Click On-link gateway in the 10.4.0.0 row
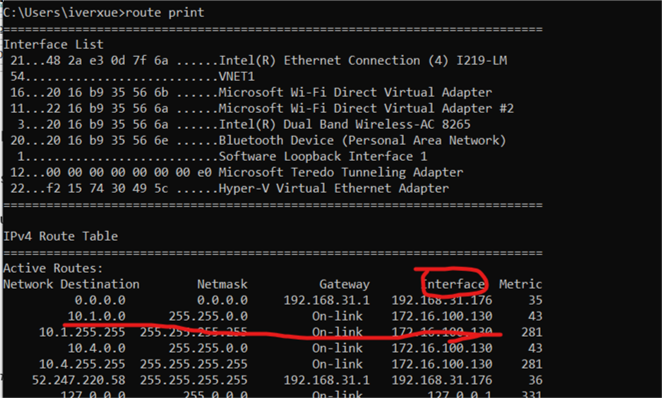This screenshot has width=664, height=399. [337, 348]
